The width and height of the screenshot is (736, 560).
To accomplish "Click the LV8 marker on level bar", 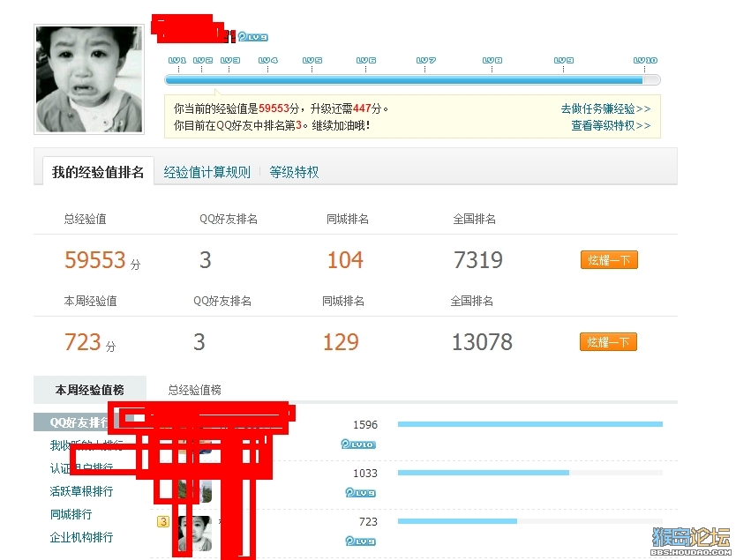I will pos(492,61).
